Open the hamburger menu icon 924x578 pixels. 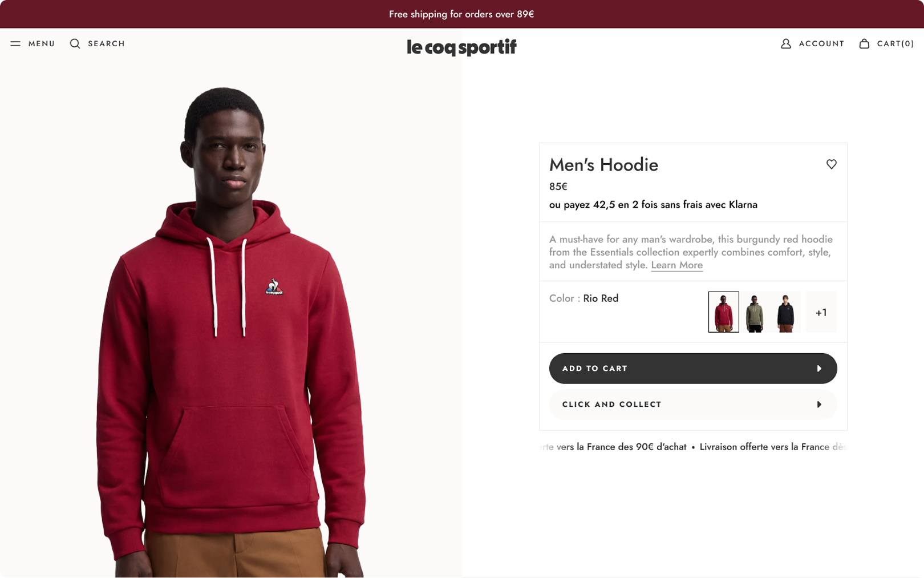tap(15, 44)
